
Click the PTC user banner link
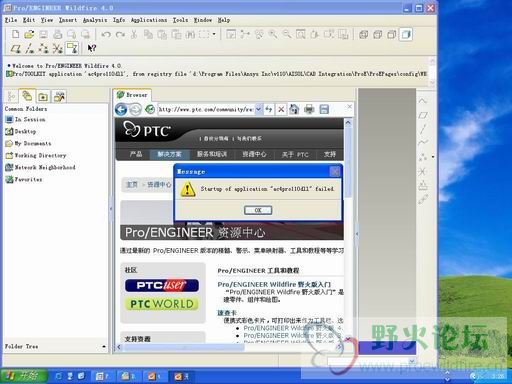pos(162,285)
